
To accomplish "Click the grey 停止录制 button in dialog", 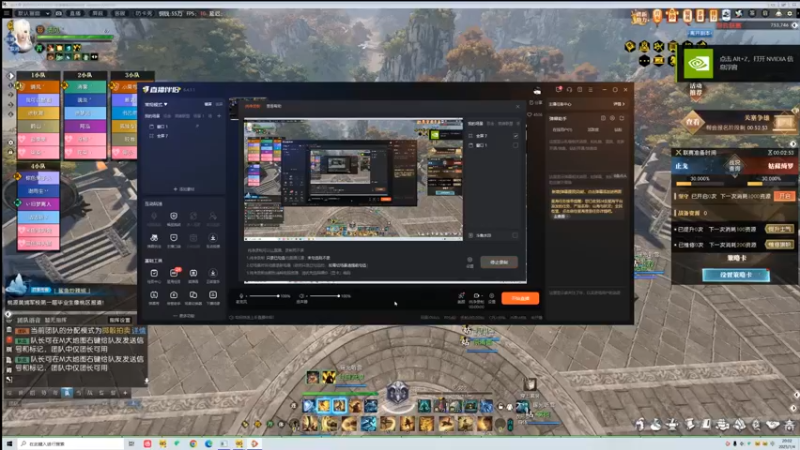I will pyautogui.click(x=499, y=262).
